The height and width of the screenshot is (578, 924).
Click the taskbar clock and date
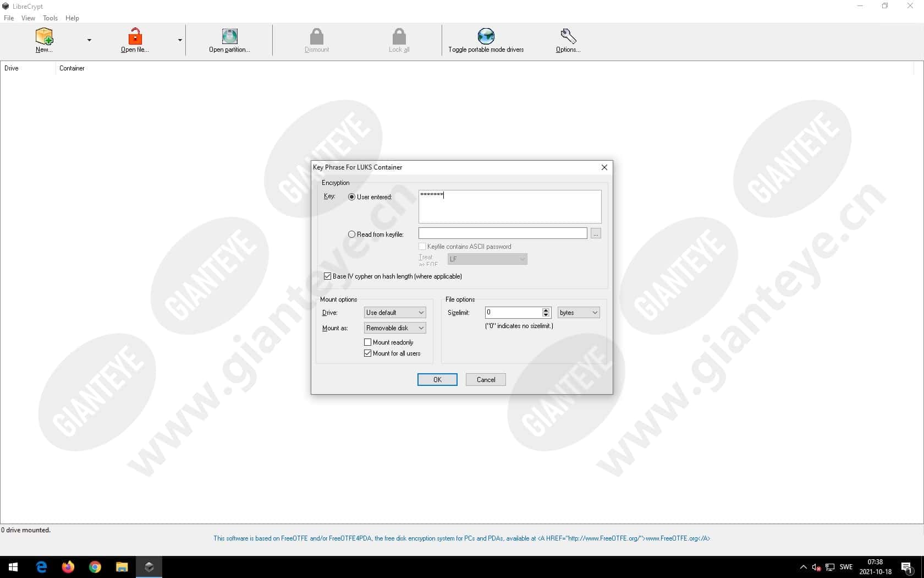coord(876,567)
